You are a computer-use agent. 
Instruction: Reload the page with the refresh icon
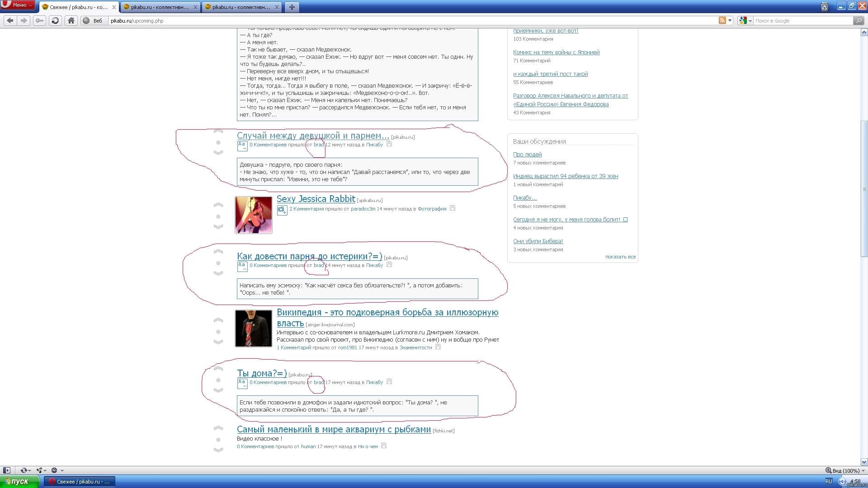pyautogui.click(x=55, y=20)
